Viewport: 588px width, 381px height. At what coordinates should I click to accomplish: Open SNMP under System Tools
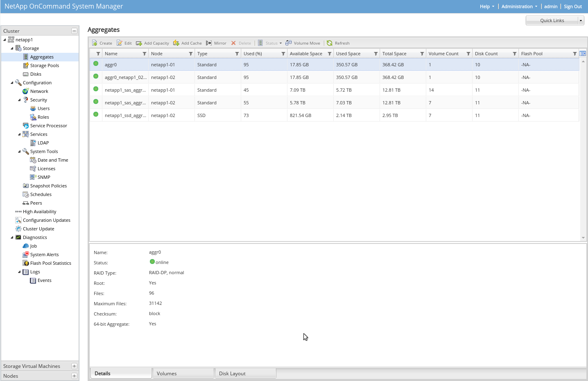click(44, 177)
